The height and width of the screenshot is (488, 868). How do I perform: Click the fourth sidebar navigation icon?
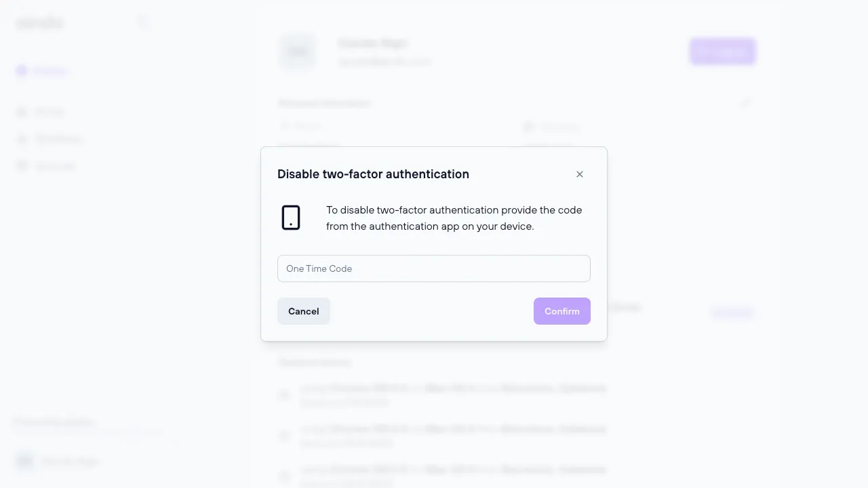pyautogui.click(x=22, y=166)
